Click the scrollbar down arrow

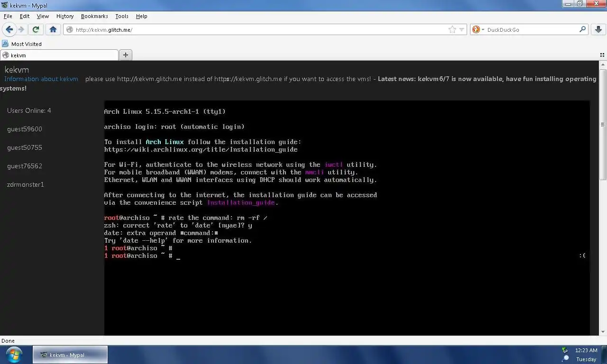pyautogui.click(x=603, y=332)
